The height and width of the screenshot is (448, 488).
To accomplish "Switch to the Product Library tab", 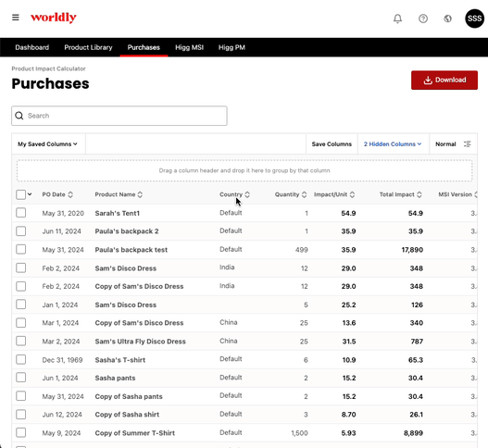I will tap(88, 47).
